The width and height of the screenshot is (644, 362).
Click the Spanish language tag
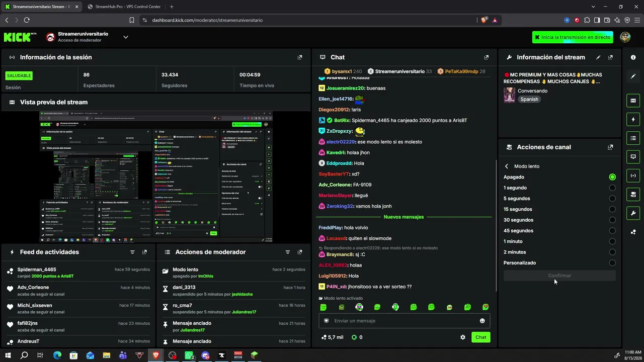tap(529, 100)
